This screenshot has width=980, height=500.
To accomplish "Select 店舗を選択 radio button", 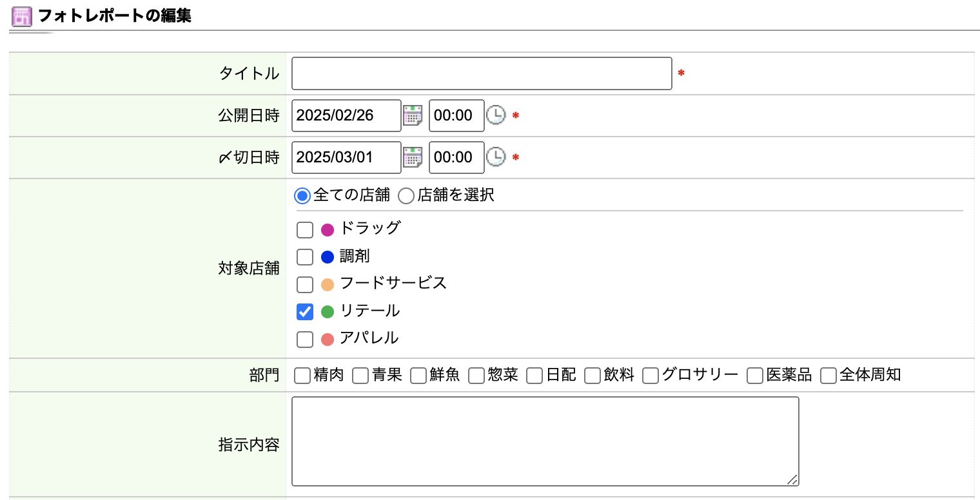I will [x=406, y=196].
